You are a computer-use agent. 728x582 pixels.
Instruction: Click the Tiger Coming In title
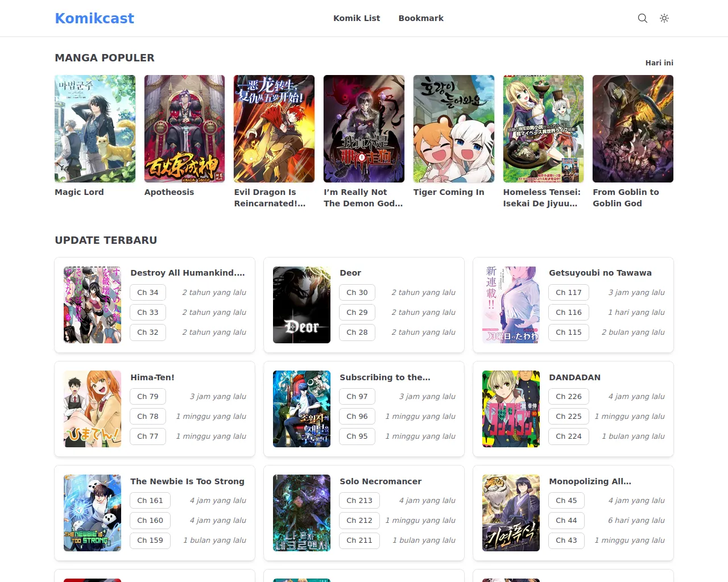pos(449,192)
